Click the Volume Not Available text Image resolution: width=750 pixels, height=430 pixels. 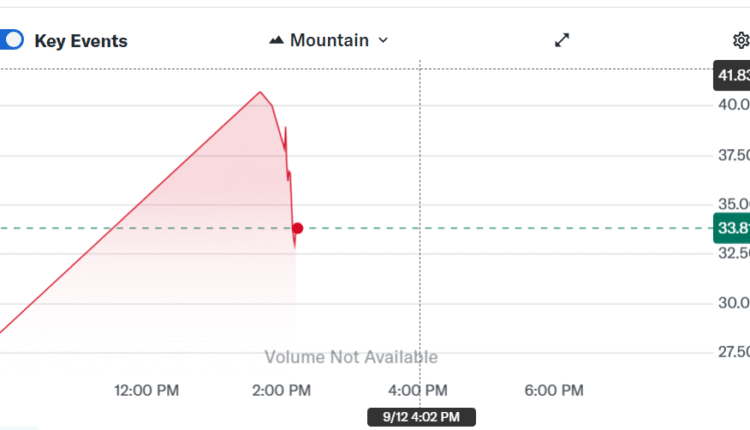[350, 357]
